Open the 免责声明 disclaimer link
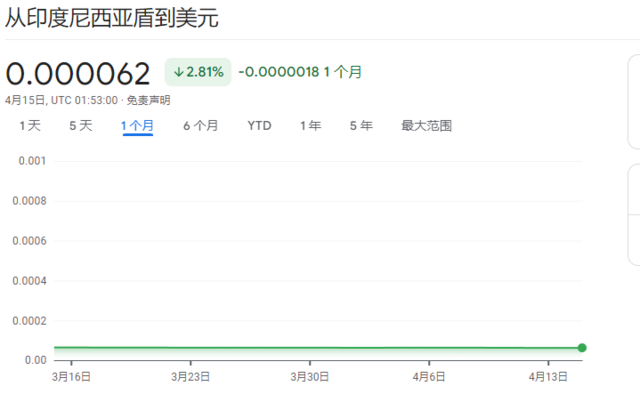This screenshot has height=394, width=640. point(148,100)
